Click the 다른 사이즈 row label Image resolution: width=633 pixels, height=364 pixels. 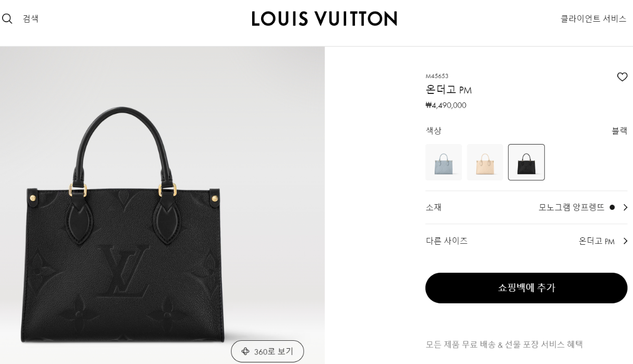point(447,241)
